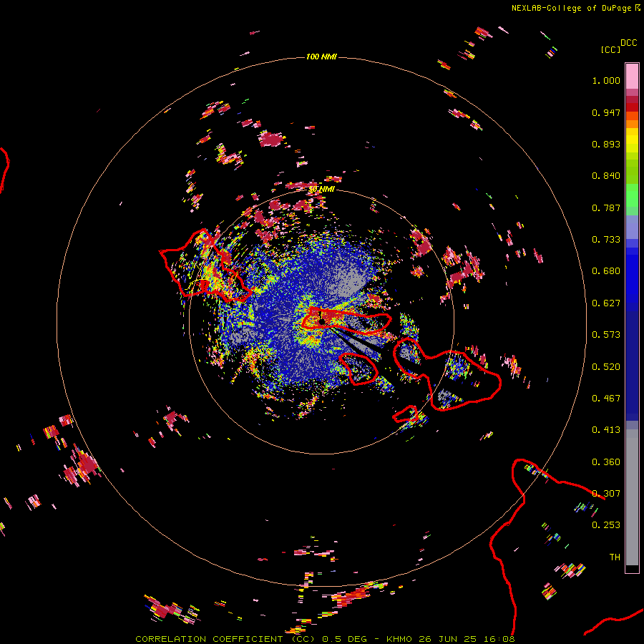
Task: Click the 0.893 color scale value
Action: coord(606,144)
